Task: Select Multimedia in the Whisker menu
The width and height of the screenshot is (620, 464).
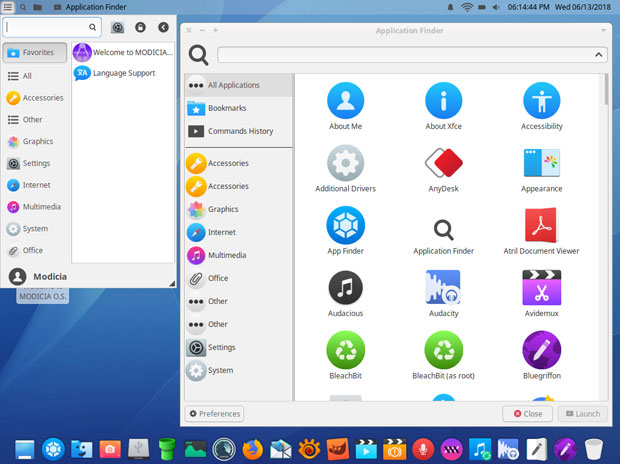Action: [35, 206]
